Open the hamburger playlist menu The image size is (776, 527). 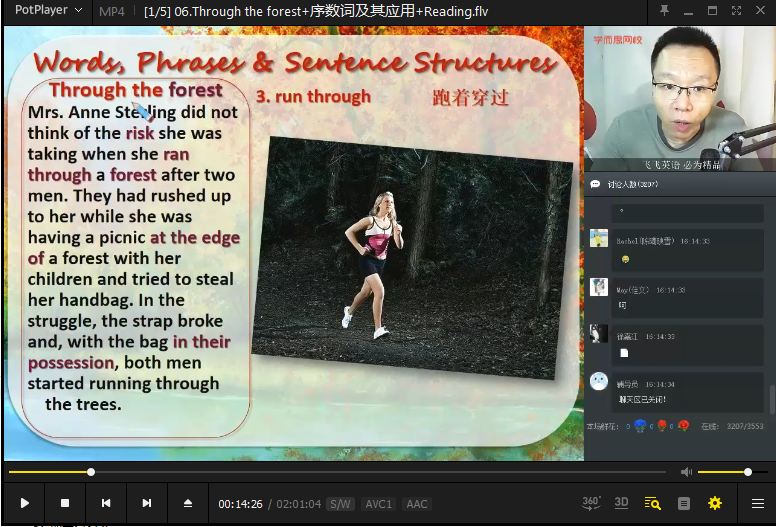tap(758, 503)
